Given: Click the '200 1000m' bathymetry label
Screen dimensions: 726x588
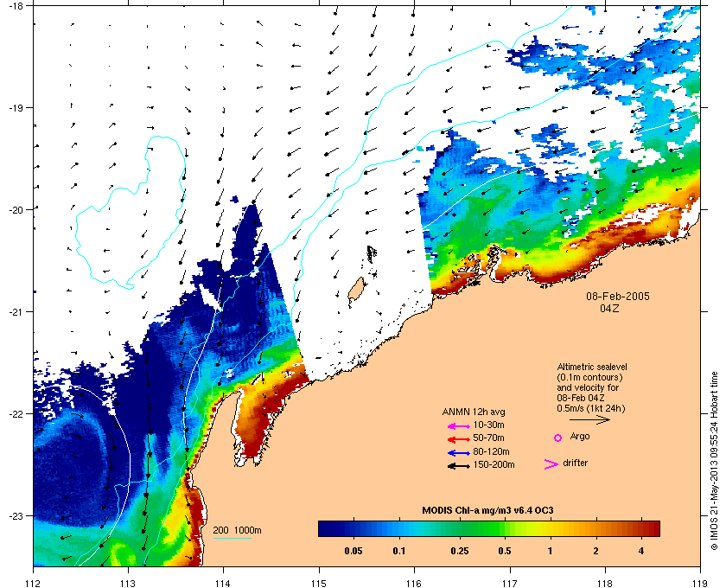Looking at the screenshot, I should pyautogui.click(x=237, y=530).
